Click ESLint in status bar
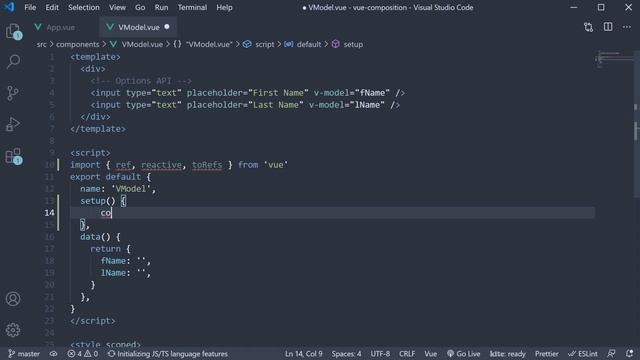The height and width of the screenshot is (360, 640). point(583,354)
